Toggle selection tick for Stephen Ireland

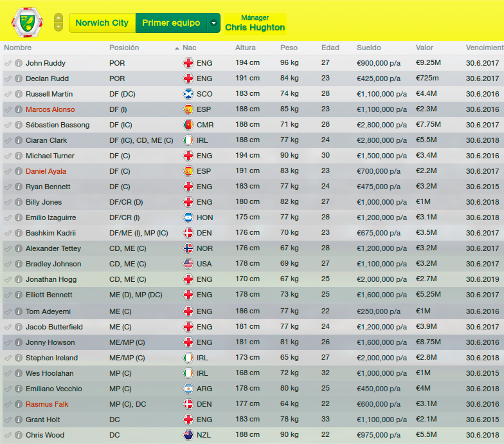[x=8, y=358]
